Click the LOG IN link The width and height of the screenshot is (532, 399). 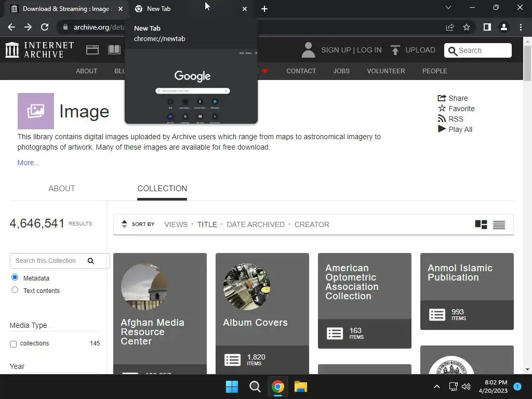[369, 50]
